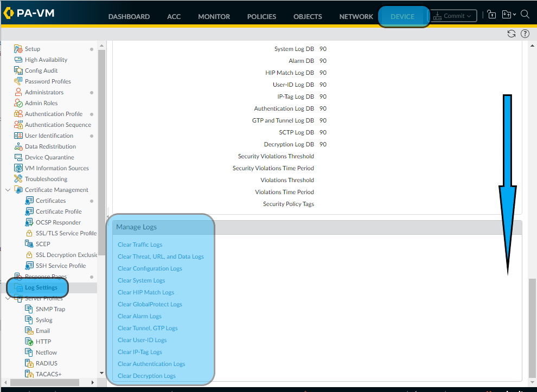This screenshot has width=537, height=392.
Task: Select Log Settings in sidebar
Action: point(41,287)
